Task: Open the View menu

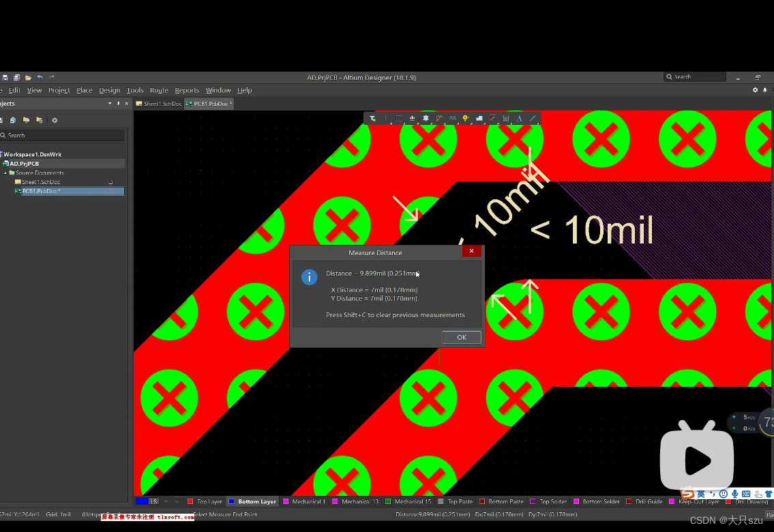Action: click(x=34, y=90)
